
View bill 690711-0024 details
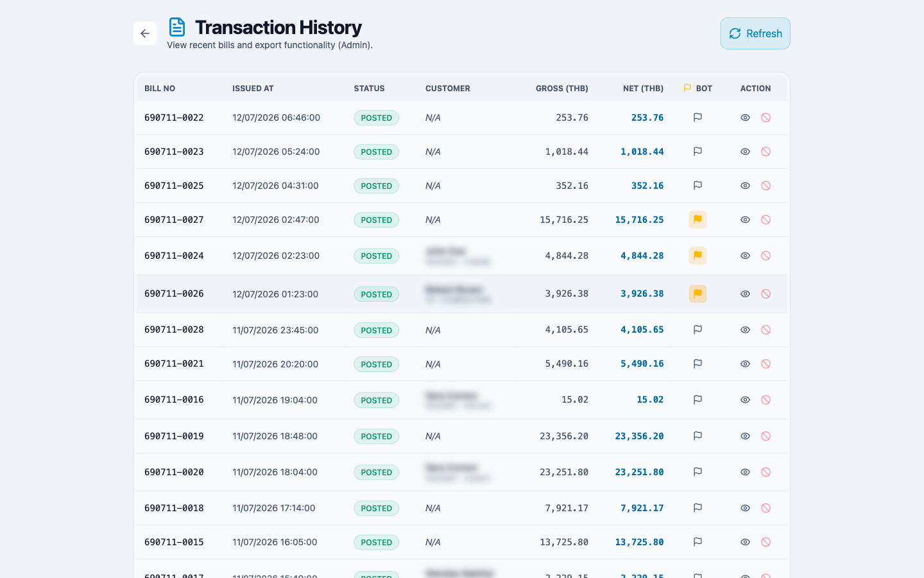pyautogui.click(x=745, y=256)
